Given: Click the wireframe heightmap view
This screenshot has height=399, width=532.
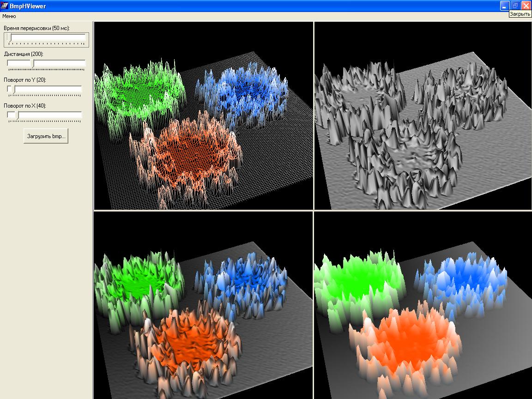Looking at the screenshot, I should click(204, 116).
